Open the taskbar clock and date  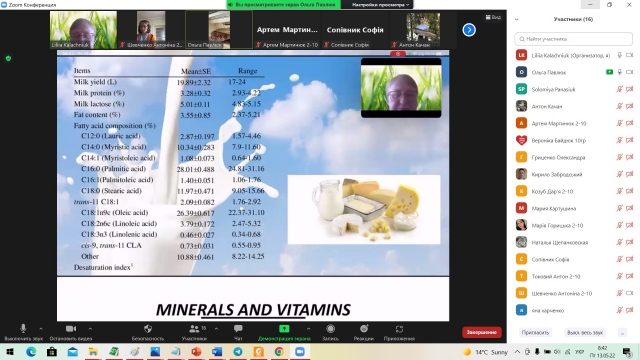coord(602,352)
